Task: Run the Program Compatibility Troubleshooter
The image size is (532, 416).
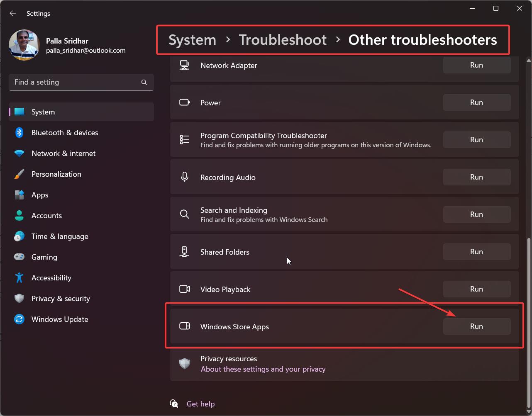Action: coord(476,140)
